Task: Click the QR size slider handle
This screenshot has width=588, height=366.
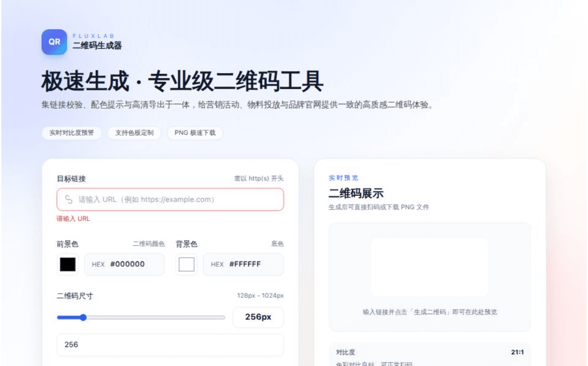Action: [x=83, y=317]
